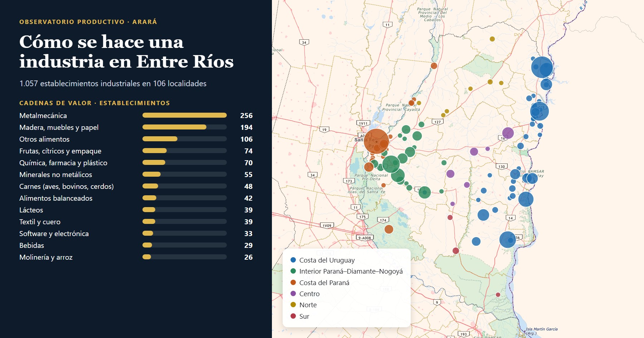
Task: Click the Lácteos row label
Action: [31, 210]
